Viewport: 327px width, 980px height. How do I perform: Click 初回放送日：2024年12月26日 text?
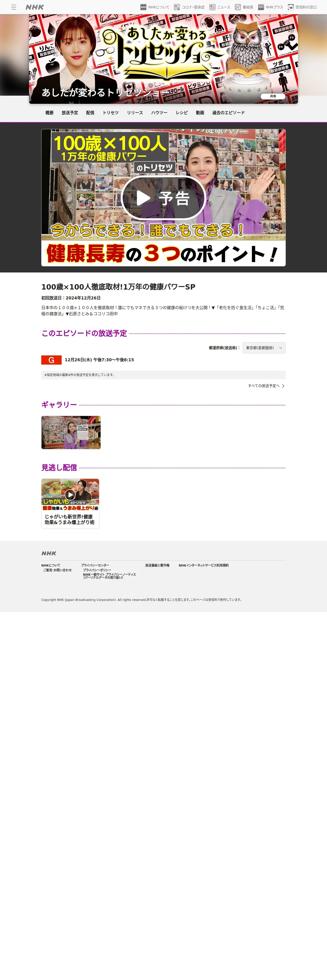click(x=71, y=298)
